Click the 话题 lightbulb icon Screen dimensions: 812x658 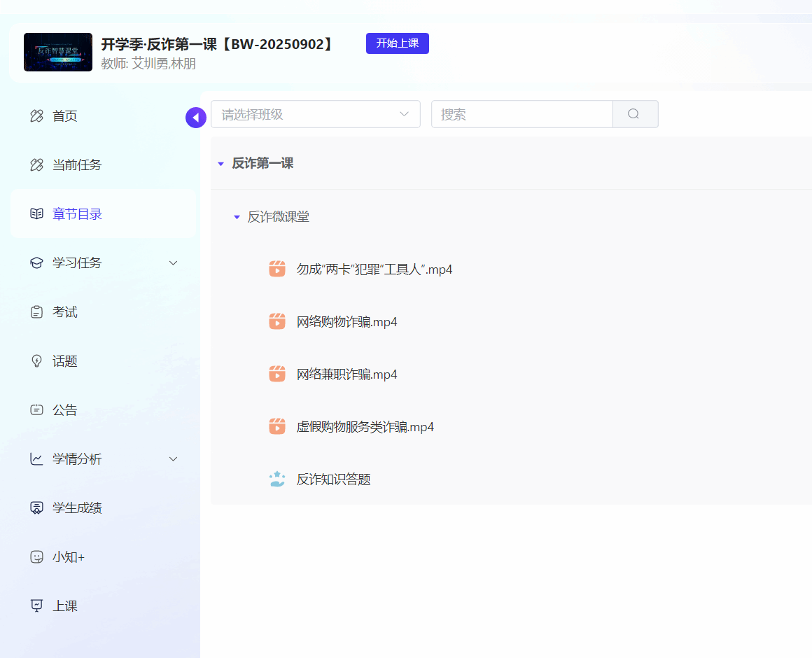36,361
